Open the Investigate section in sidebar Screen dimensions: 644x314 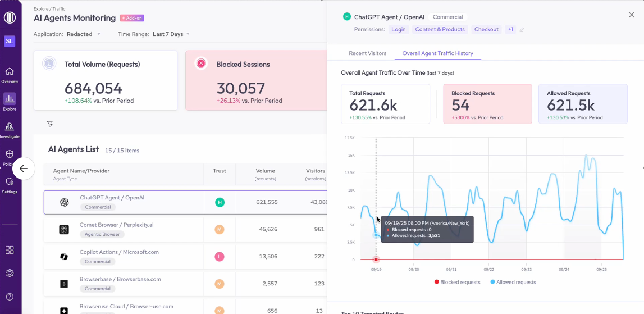pyautogui.click(x=10, y=130)
